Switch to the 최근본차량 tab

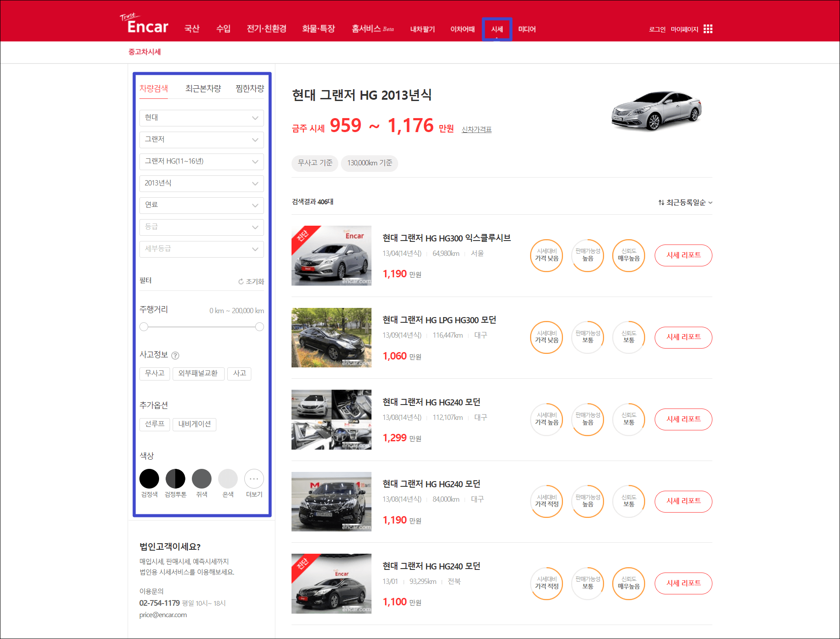pos(203,89)
